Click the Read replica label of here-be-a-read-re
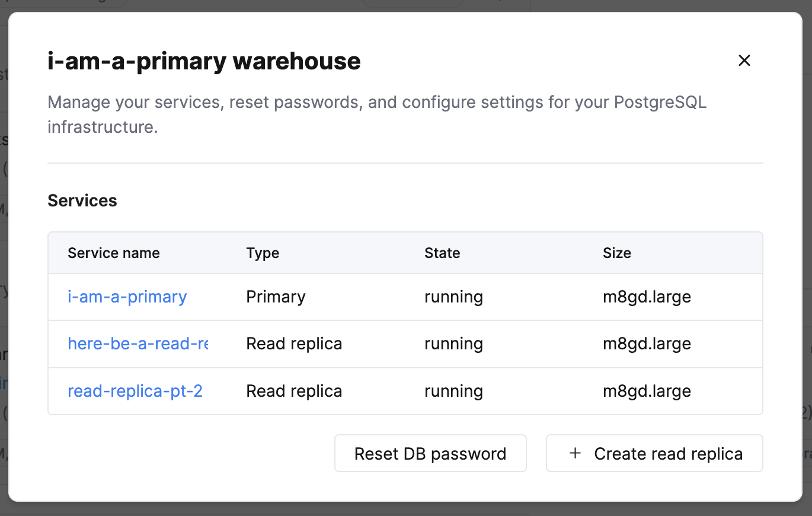This screenshot has height=516, width=812. tap(294, 343)
